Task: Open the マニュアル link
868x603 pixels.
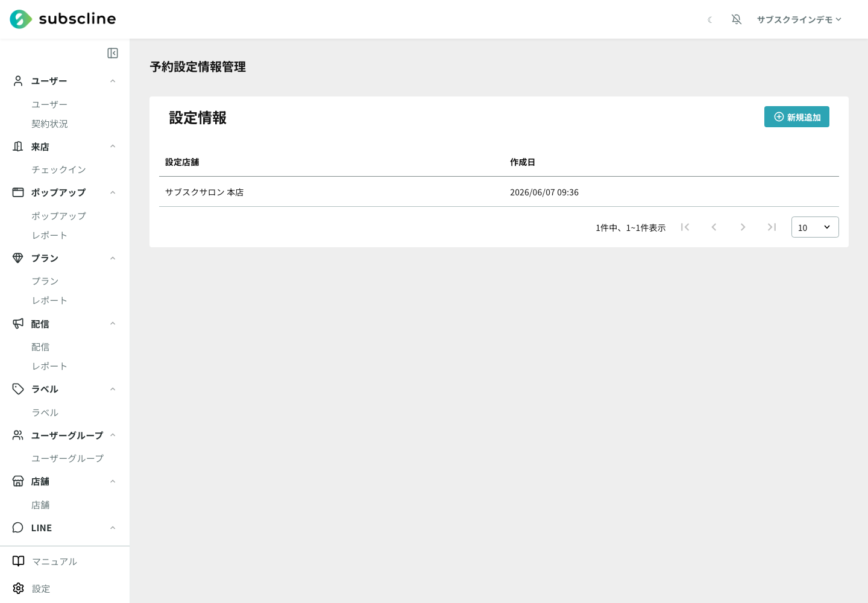Action: 54,561
